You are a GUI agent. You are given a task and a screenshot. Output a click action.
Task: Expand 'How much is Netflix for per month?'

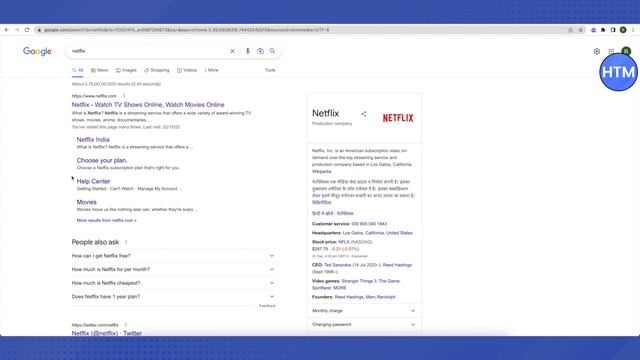coord(173,269)
